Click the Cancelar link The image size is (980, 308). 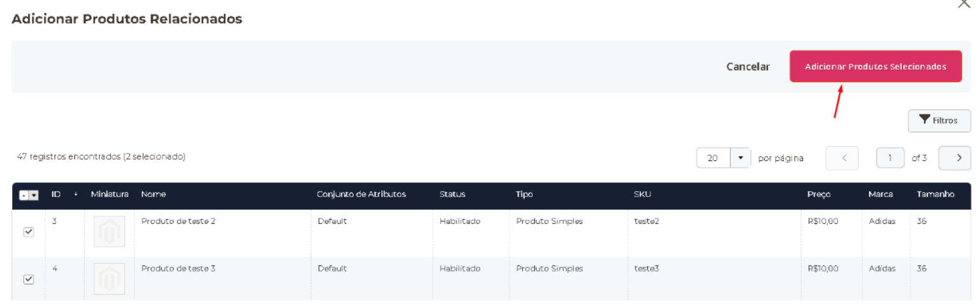748,67
